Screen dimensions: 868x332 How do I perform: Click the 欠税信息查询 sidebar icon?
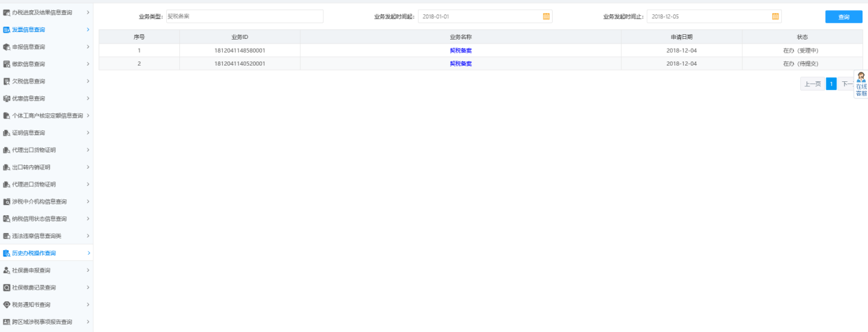6,81
